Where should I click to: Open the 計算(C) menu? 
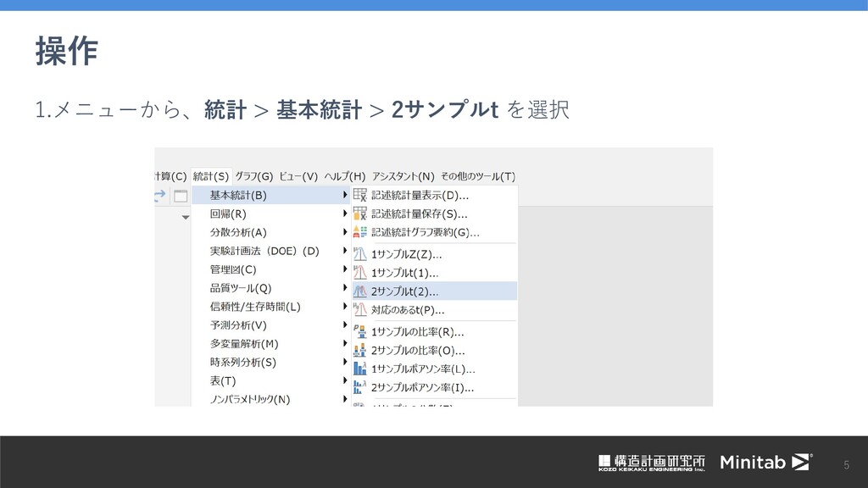click(x=170, y=176)
